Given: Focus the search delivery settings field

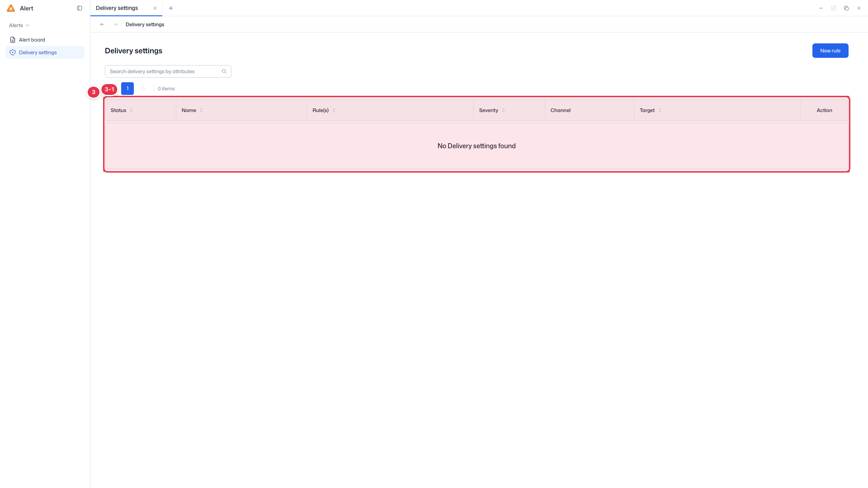Looking at the screenshot, I should point(168,71).
